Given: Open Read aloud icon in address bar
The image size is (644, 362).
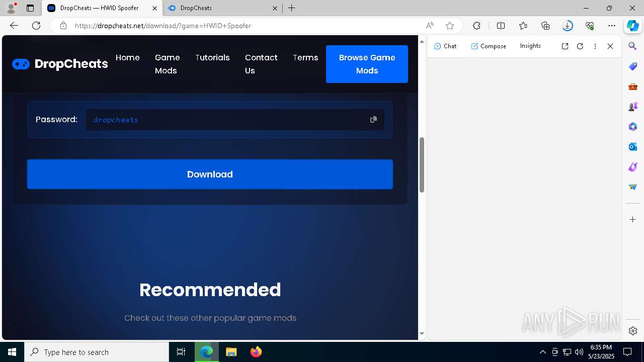Looking at the screenshot, I should click(430, 26).
